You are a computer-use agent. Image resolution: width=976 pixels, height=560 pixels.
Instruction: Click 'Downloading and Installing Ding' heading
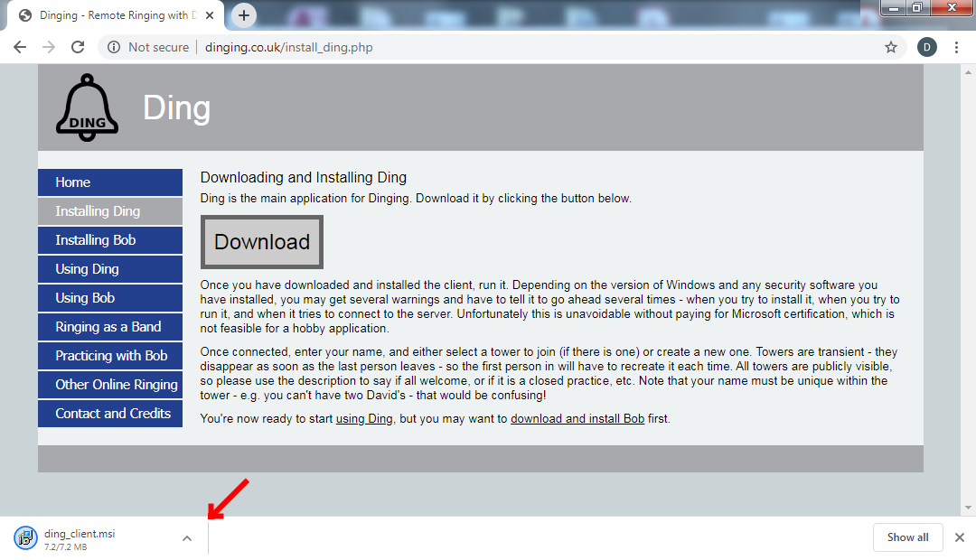click(303, 177)
